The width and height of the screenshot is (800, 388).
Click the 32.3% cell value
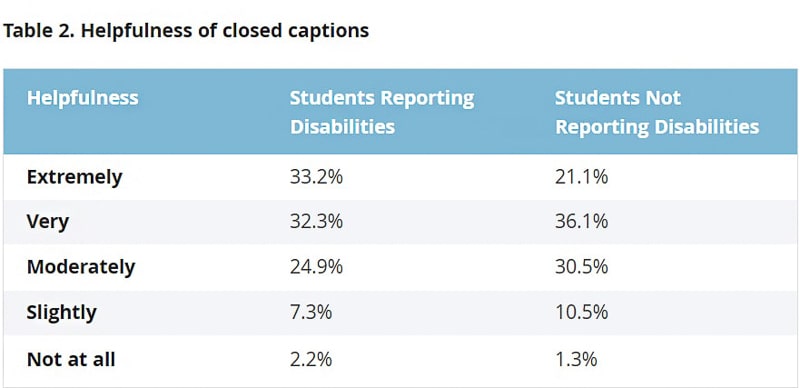pyautogui.click(x=316, y=222)
